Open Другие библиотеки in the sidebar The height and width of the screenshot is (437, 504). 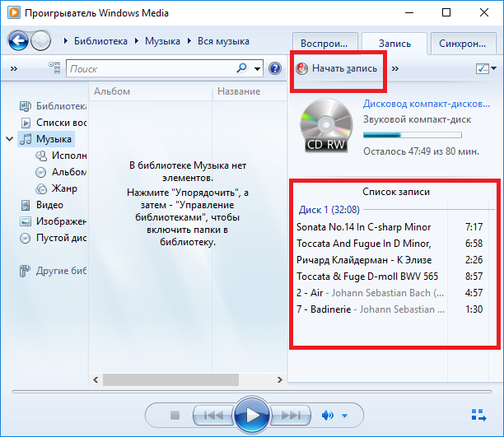point(53,271)
